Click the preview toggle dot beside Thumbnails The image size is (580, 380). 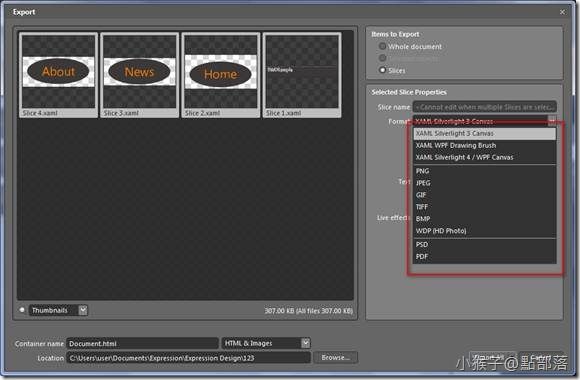(x=22, y=310)
